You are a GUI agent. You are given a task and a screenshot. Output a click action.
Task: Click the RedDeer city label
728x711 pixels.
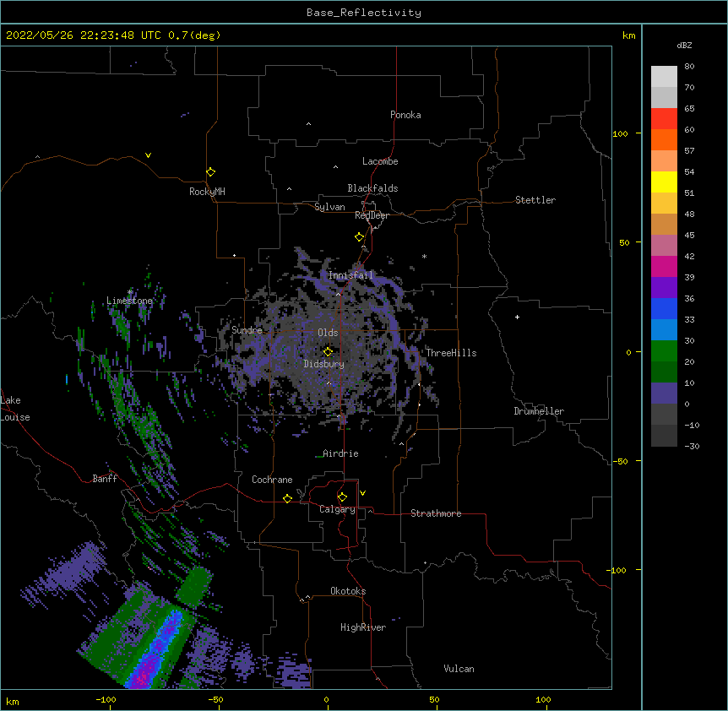pyautogui.click(x=372, y=215)
